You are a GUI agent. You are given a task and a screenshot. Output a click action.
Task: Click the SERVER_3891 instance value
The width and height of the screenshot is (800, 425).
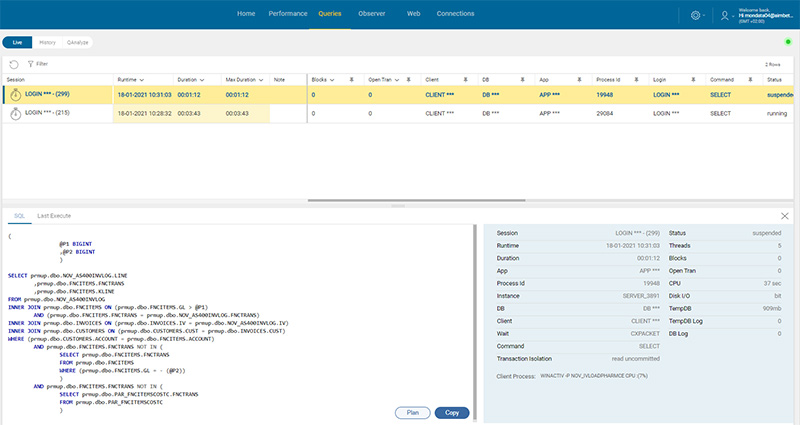(x=641, y=296)
